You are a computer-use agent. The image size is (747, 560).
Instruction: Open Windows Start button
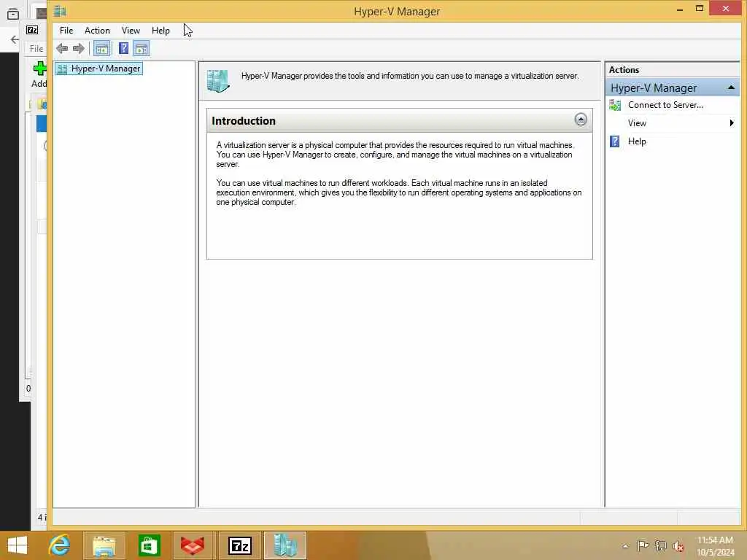(x=18, y=545)
